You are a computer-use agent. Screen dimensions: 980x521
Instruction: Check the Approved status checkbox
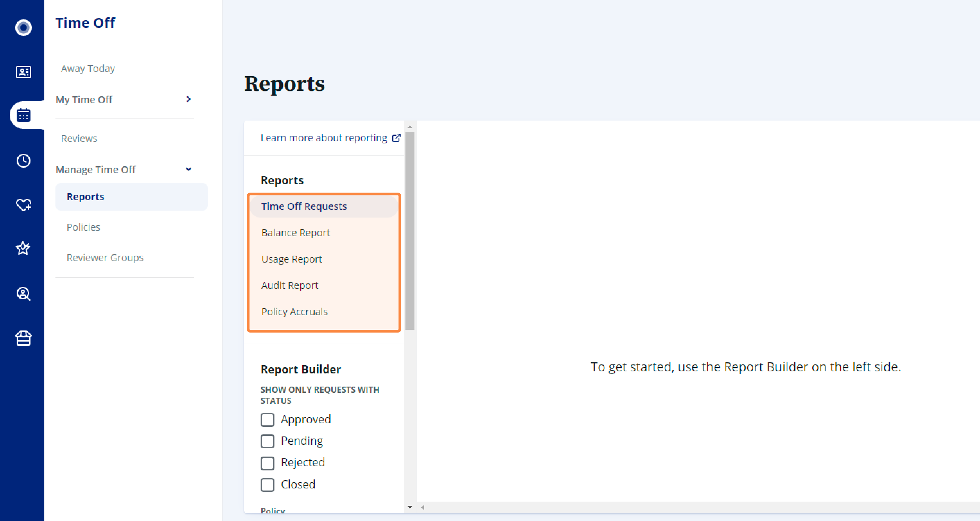[x=268, y=420]
